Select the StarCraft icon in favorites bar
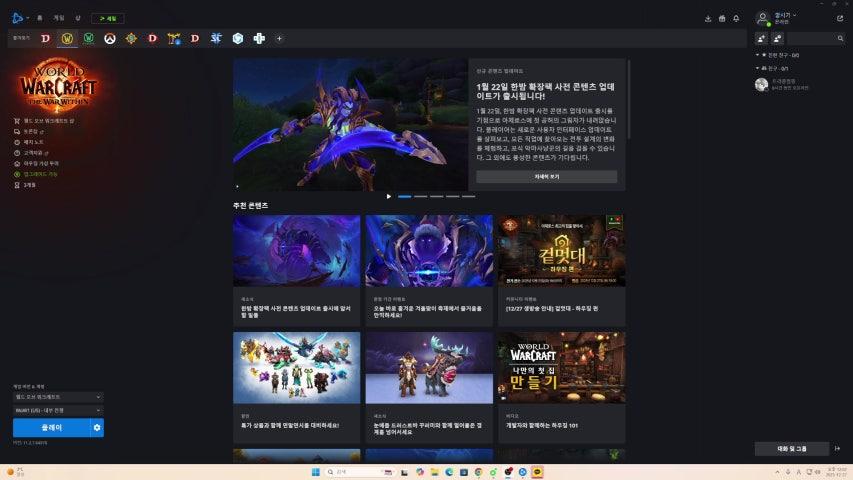Image resolution: width=853 pixels, height=480 pixels. (216, 39)
